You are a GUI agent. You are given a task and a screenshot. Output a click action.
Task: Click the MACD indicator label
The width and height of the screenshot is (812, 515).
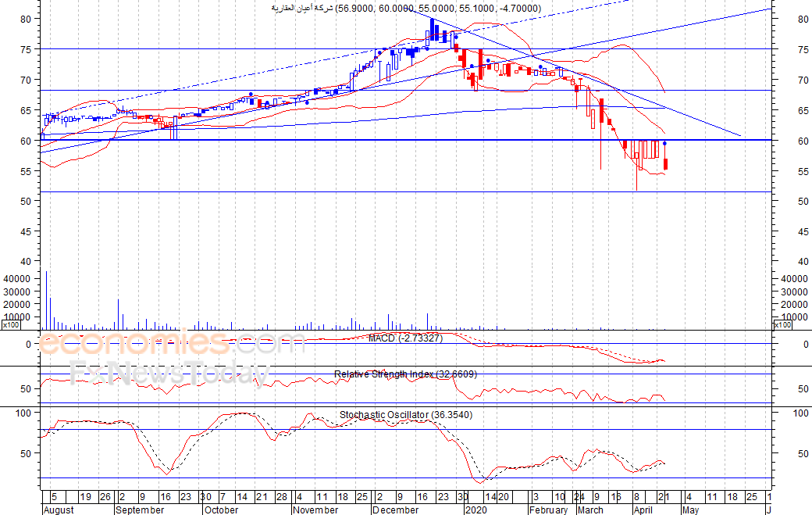[405, 338]
